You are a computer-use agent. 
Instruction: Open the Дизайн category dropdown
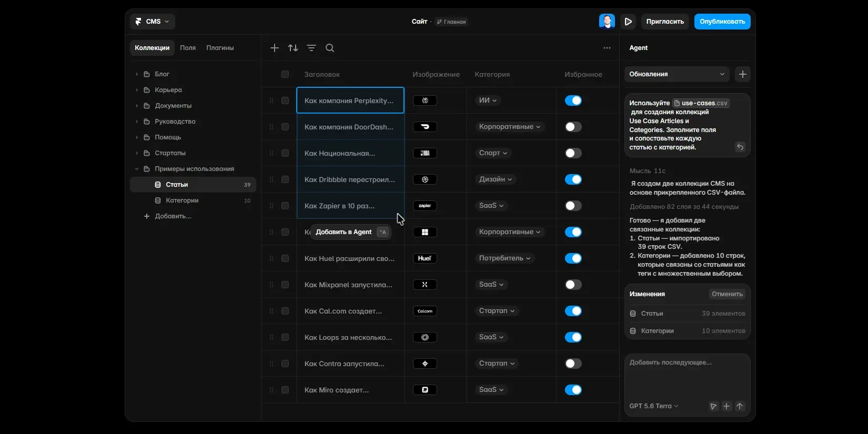(496, 179)
